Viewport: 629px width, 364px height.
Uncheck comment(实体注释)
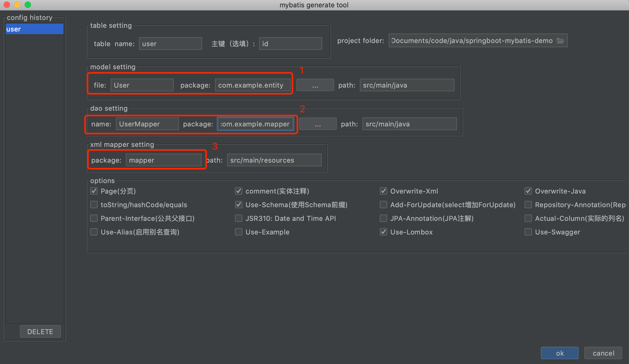coord(239,191)
